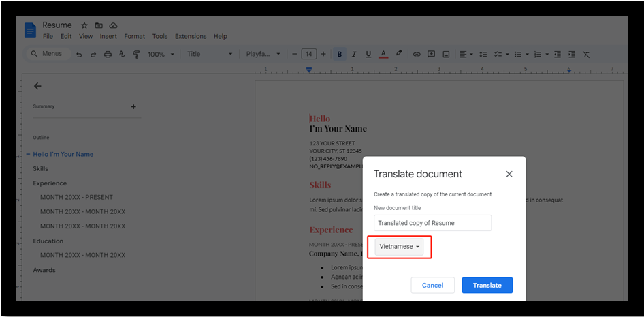Viewport: 644px width, 317px height.
Task: Select MONTH 20XX - PRESENT outline entry
Action: point(76,197)
